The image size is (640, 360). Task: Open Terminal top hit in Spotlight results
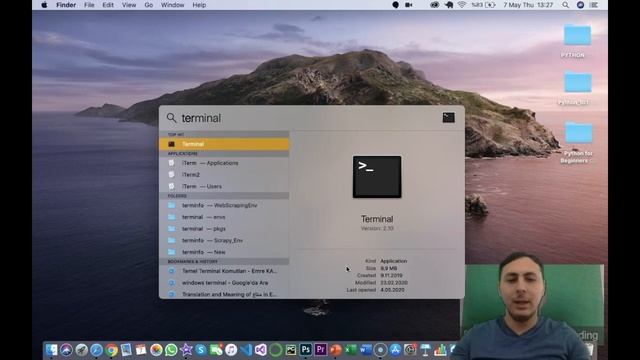point(224,144)
